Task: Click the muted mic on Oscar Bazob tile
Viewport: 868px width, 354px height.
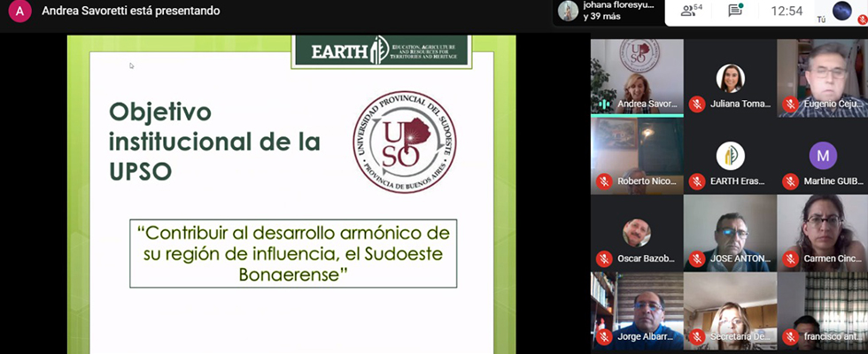Action: pyautogui.click(x=604, y=258)
